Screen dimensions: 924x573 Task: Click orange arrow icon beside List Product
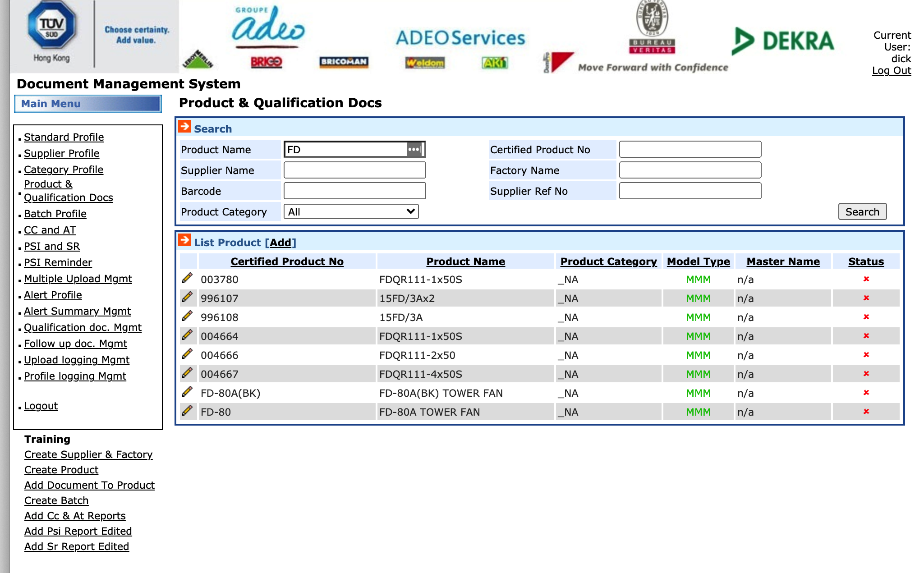[x=184, y=240]
